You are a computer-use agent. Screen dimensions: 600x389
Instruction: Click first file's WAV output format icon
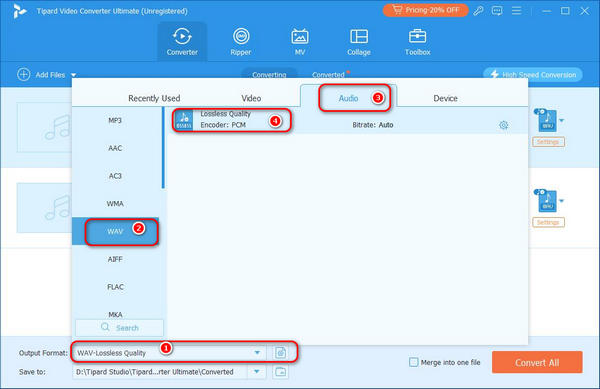[x=547, y=120]
